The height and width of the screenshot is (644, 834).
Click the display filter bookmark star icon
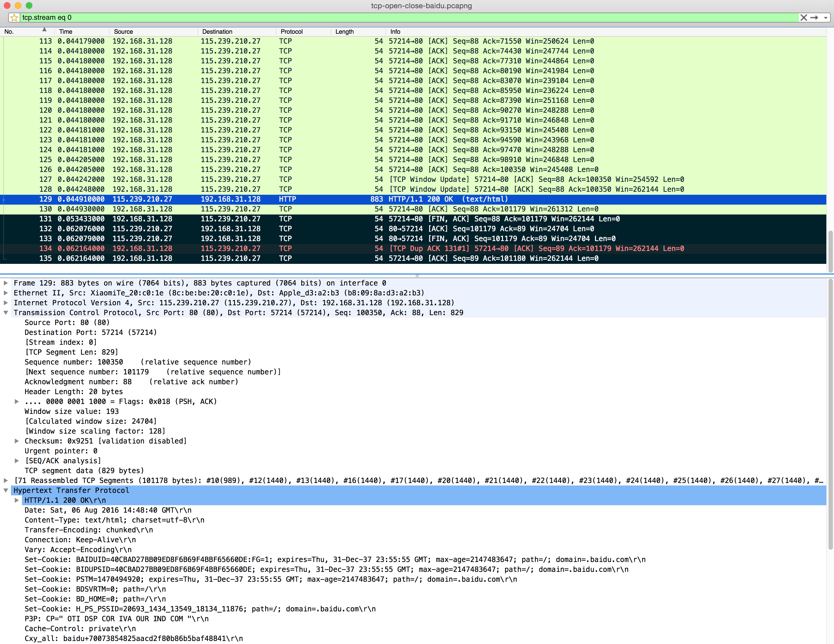[x=14, y=18]
